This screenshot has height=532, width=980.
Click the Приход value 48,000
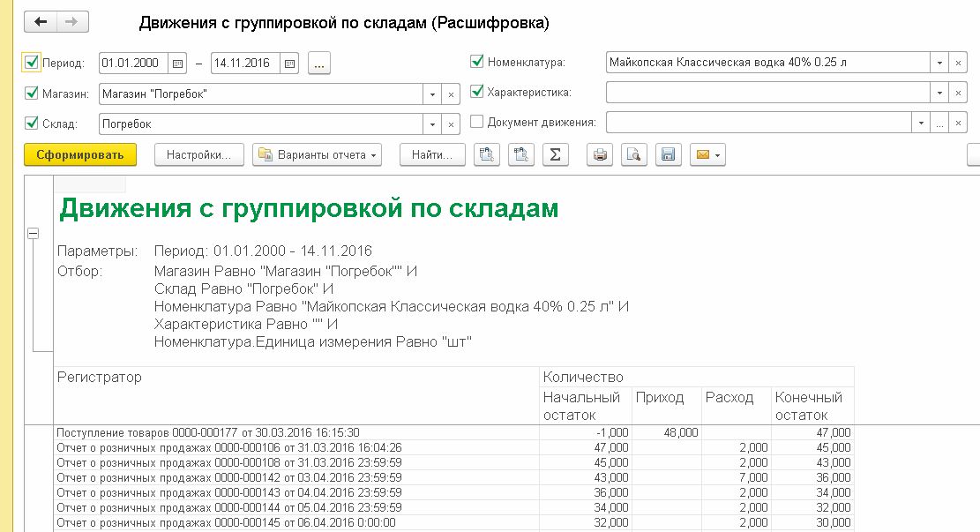[x=681, y=432]
